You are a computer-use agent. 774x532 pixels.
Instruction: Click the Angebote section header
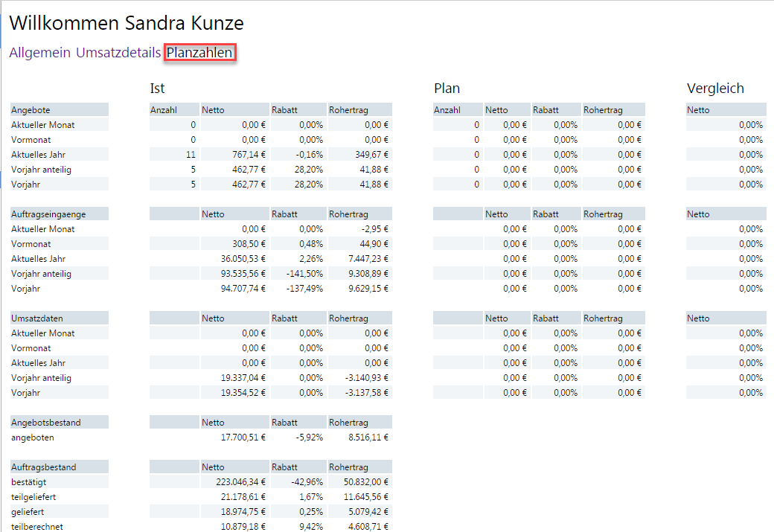click(x=31, y=110)
